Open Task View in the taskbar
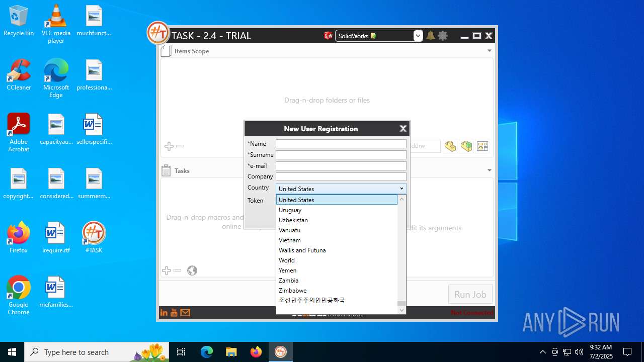Image resolution: width=644 pixels, height=362 pixels. point(181,352)
